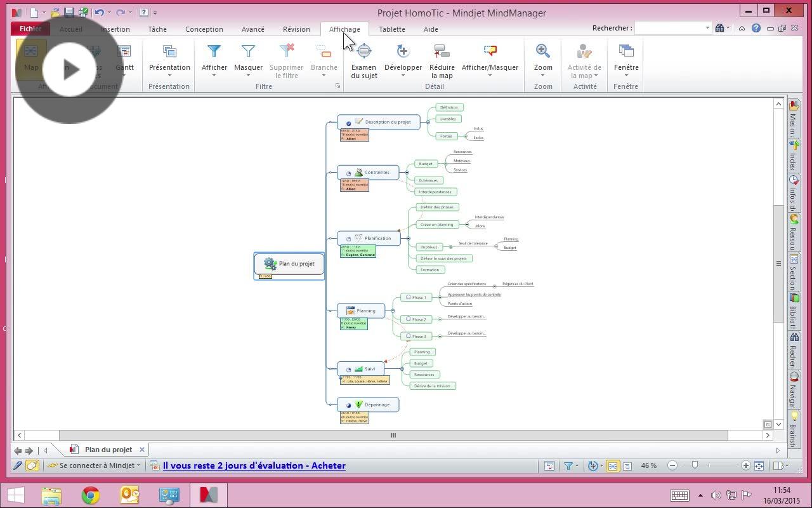The height and width of the screenshot is (508, 812).
Task: Toggle Map view in the status bar
Action: pyautogui.click(x=613, y=465)
